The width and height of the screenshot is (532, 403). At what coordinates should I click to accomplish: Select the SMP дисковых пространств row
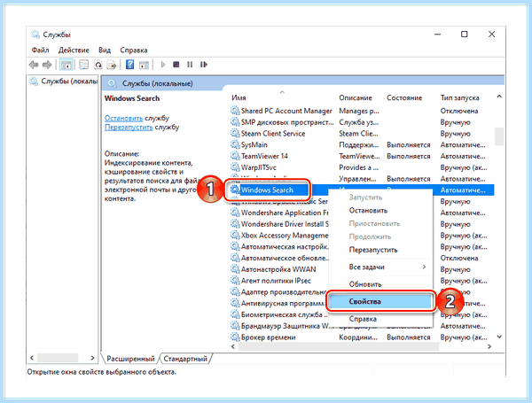coord(362,122)
